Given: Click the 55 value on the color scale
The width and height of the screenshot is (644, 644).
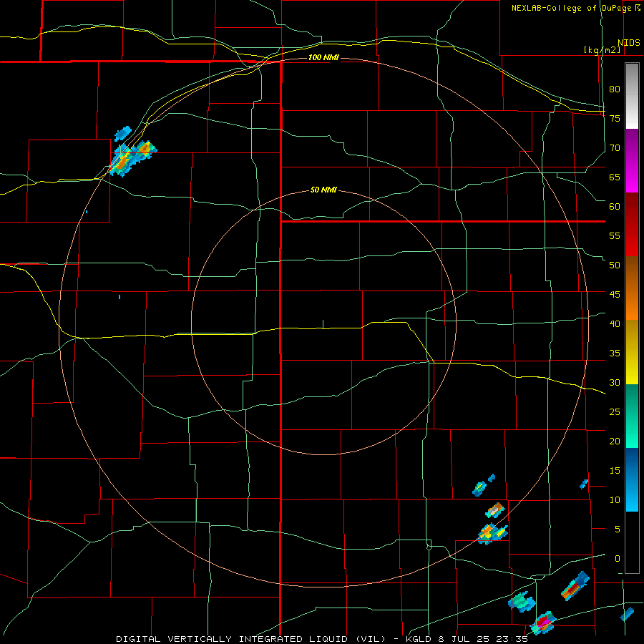Looking at the screenshot, I should point(615,235).
